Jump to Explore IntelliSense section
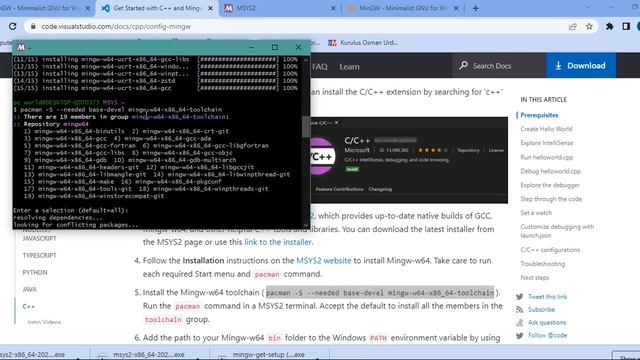The image size is (640, 360). pos(547,143)
